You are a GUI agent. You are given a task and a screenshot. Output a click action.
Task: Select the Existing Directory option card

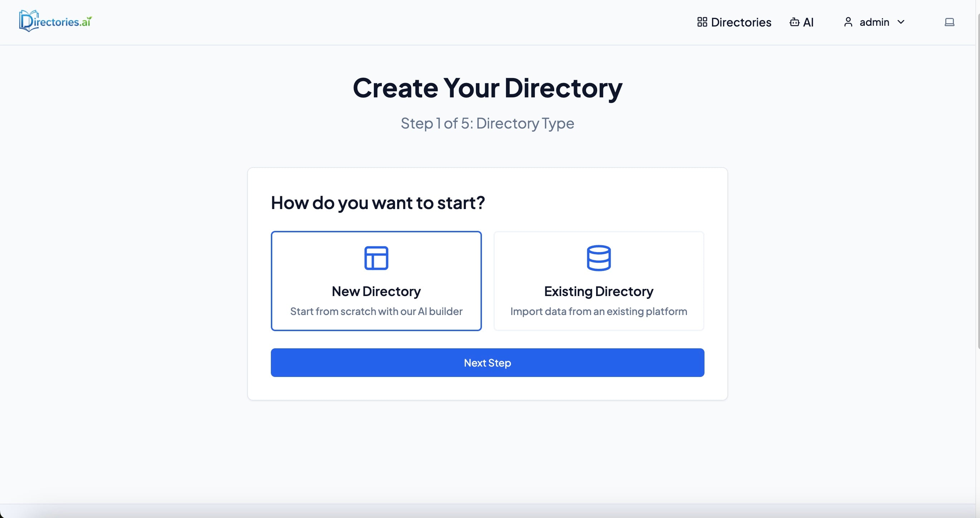point(599,281)
